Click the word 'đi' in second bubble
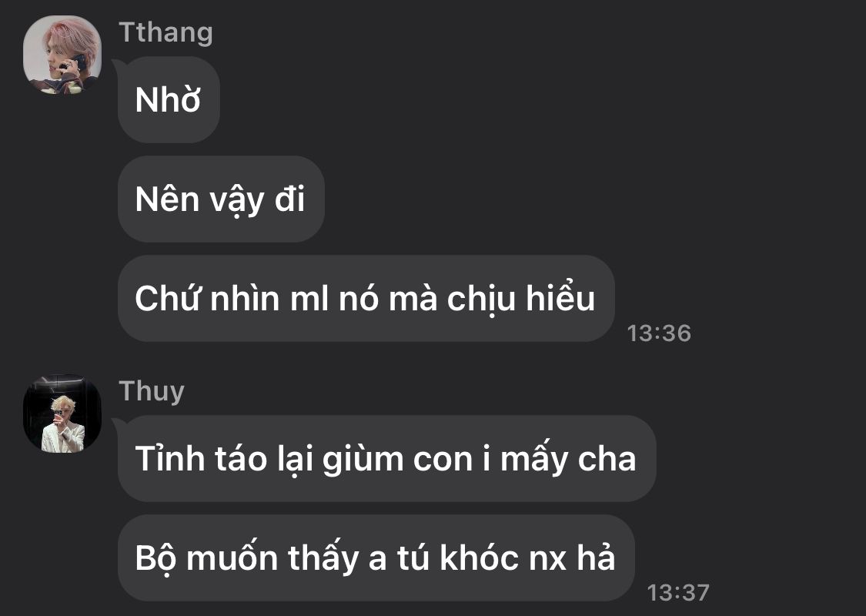The image size is (866, 616). 289,199
